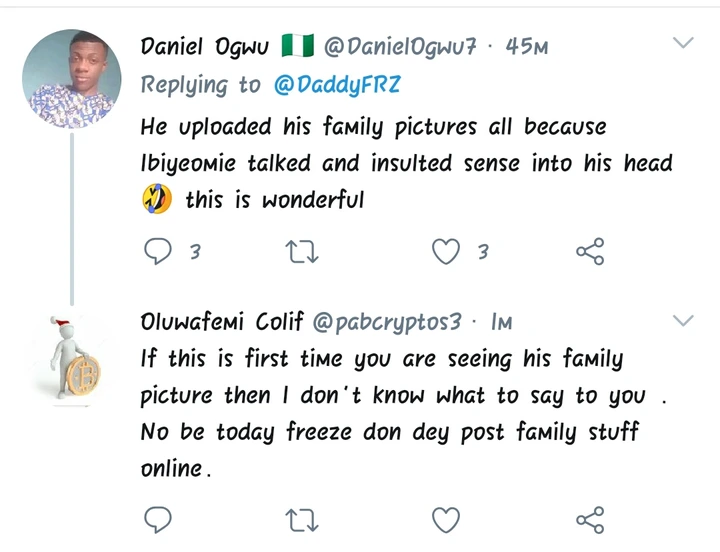Open the @DaddyFRZ mention link
720x552 pixels.
(x=337, y=85)
